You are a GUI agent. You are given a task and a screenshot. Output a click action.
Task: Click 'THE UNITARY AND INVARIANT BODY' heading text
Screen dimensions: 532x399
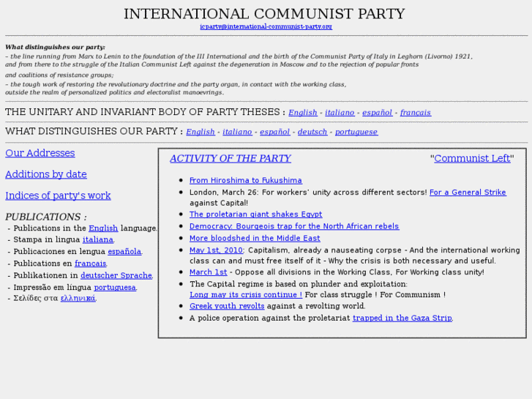click(x=143, y=112)
